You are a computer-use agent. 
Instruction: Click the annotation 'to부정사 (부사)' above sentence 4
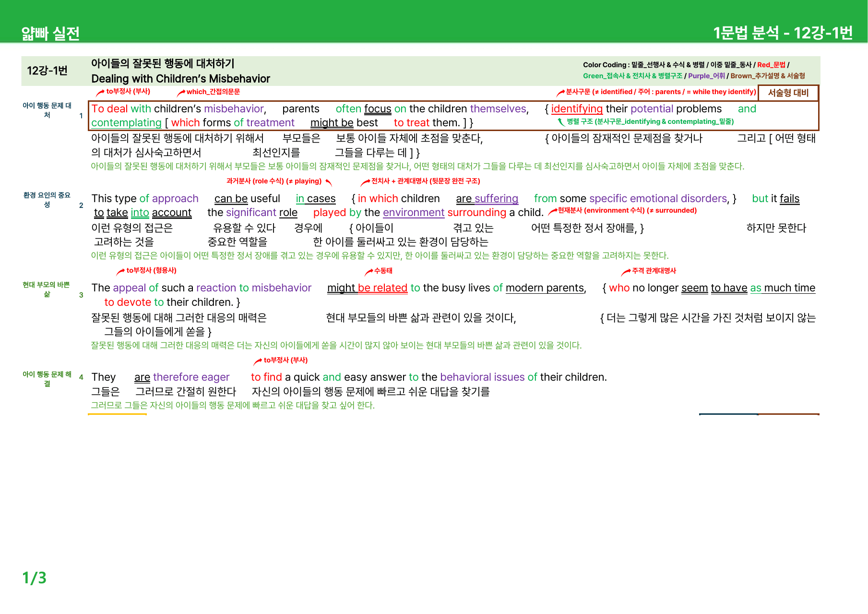(x=285, y=360)
